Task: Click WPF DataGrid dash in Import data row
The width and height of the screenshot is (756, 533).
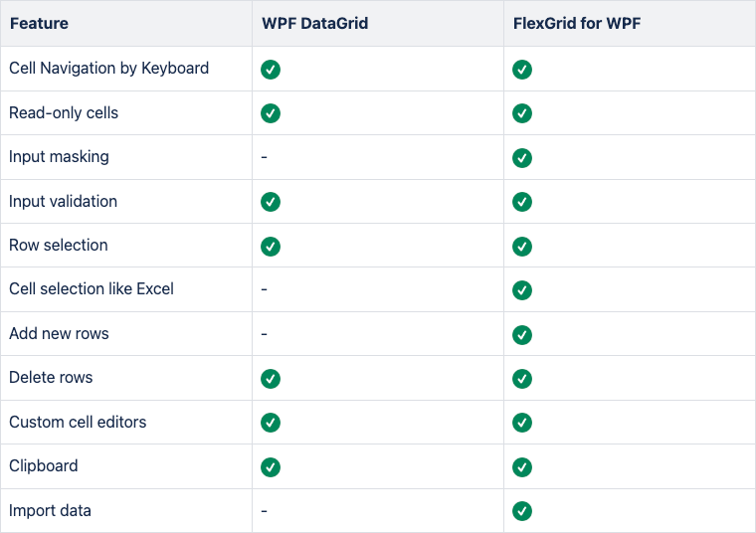Action: pyautogui.click(x=265, y=511)
